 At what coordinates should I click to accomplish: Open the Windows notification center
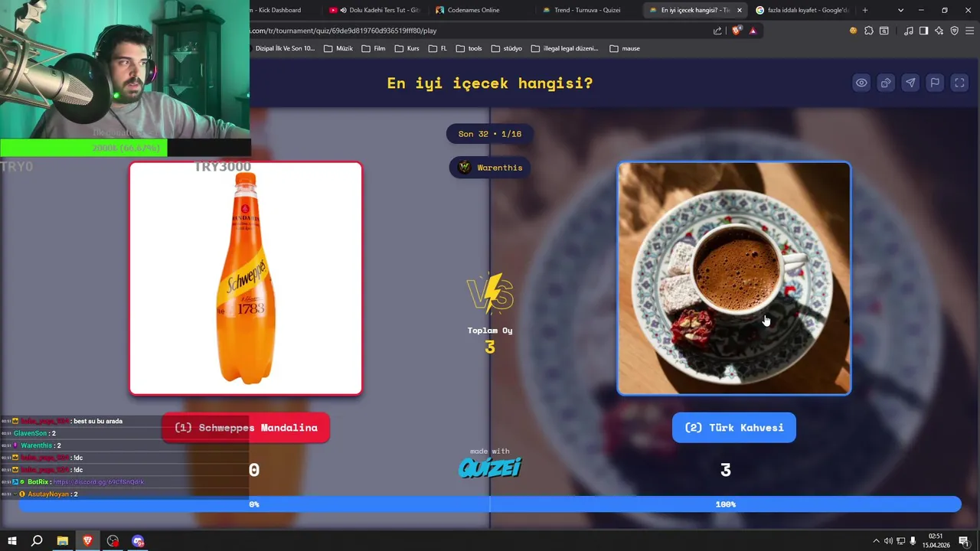pos(964,541)
